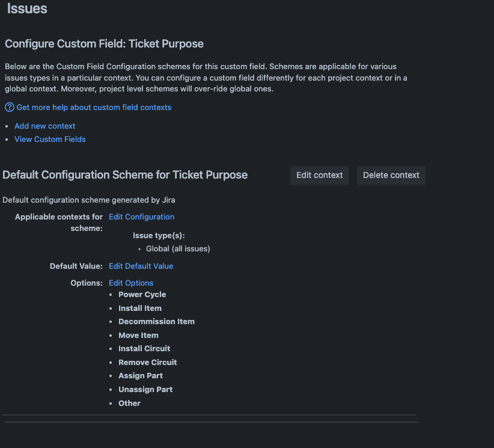Click the Decommission Item option
Viewport: 494px width, 448px height.
[x=156, y=321]
